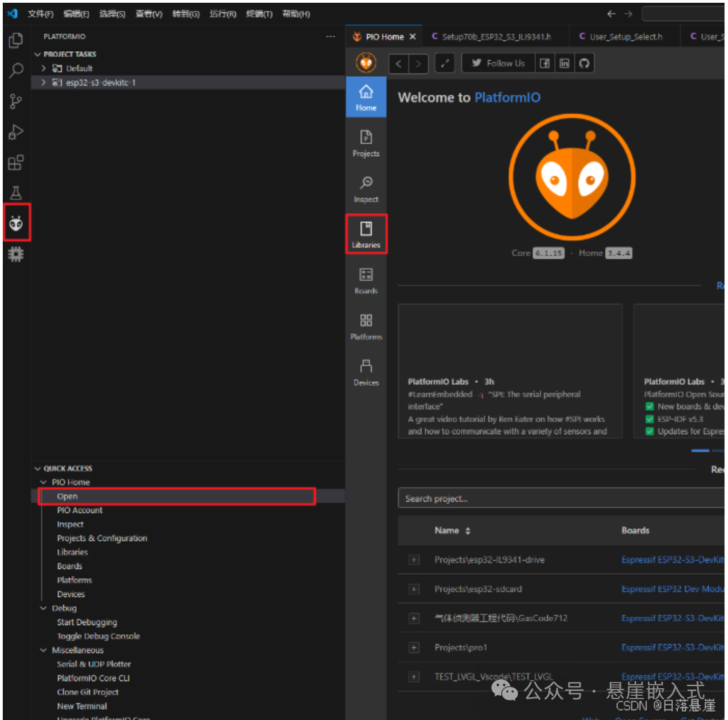Image resolution: width=728 pixels, height=720 pixels.
Task: Open the Projects section of PIO Home
Action: [366, 143]
